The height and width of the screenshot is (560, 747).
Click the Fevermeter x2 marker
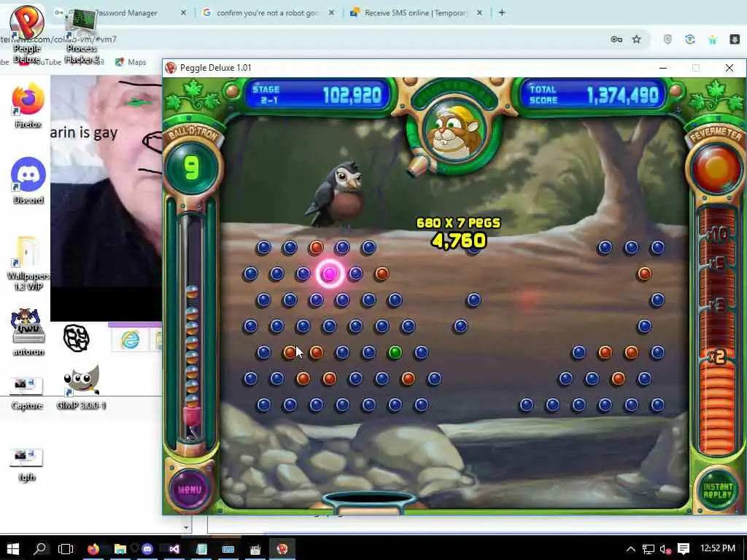click(716, 356)
